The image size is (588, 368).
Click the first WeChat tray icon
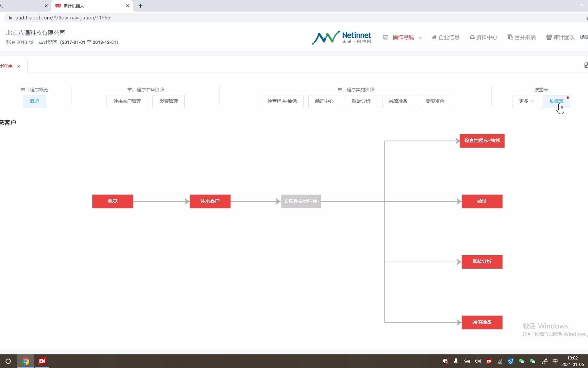pos(522,361)
